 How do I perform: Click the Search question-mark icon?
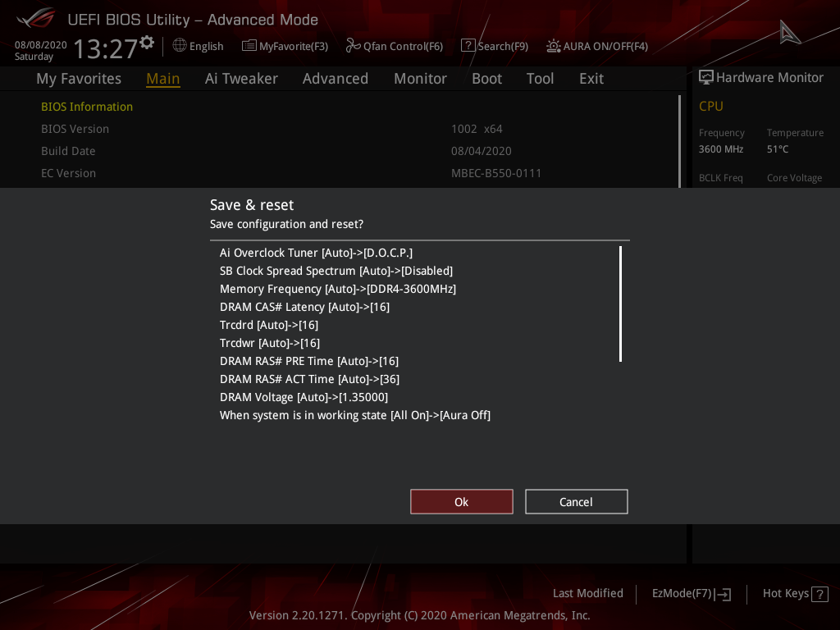(468, 46)
